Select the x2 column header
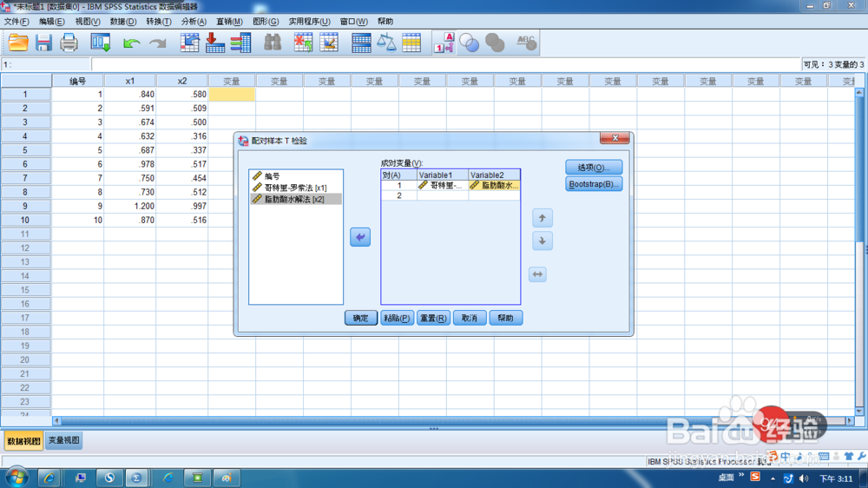 (x=182, y=81)
